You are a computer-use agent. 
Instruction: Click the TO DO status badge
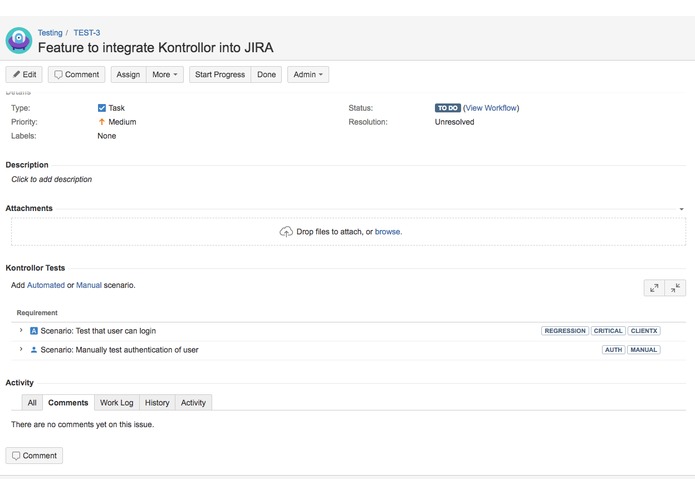point(448,108)
